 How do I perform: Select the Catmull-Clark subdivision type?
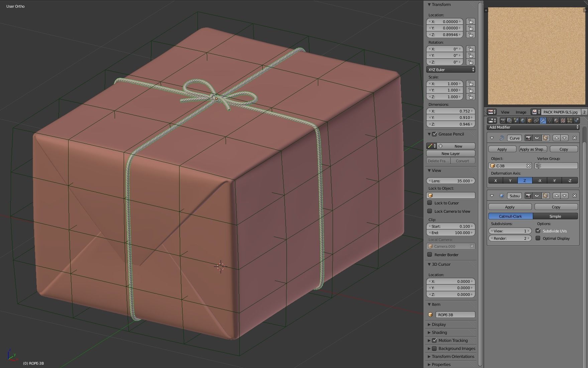(x=510, y=216)
